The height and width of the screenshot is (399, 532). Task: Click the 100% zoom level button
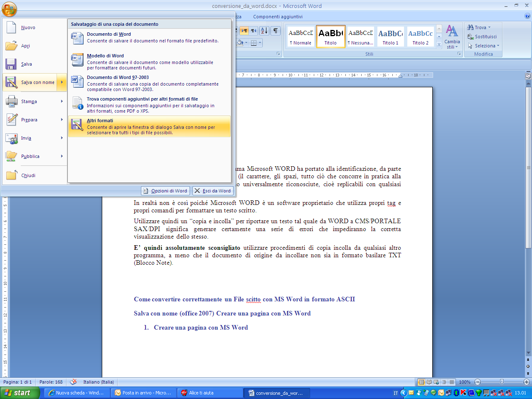click(465, 382)
